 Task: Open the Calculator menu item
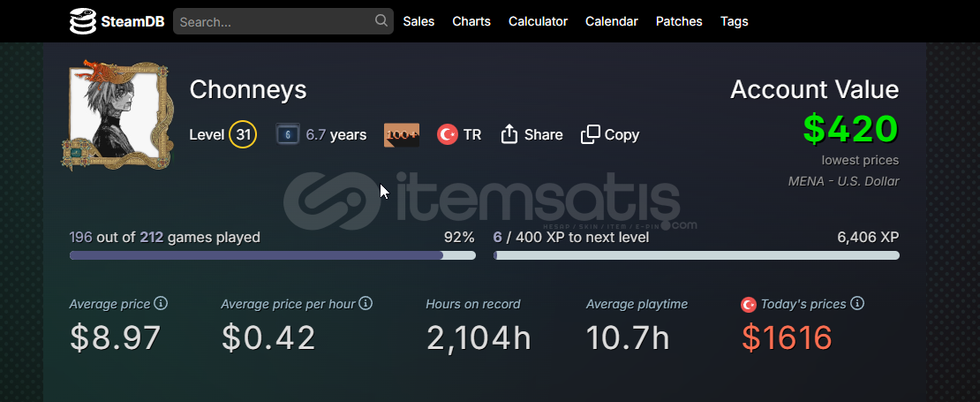tap(539, 21)
